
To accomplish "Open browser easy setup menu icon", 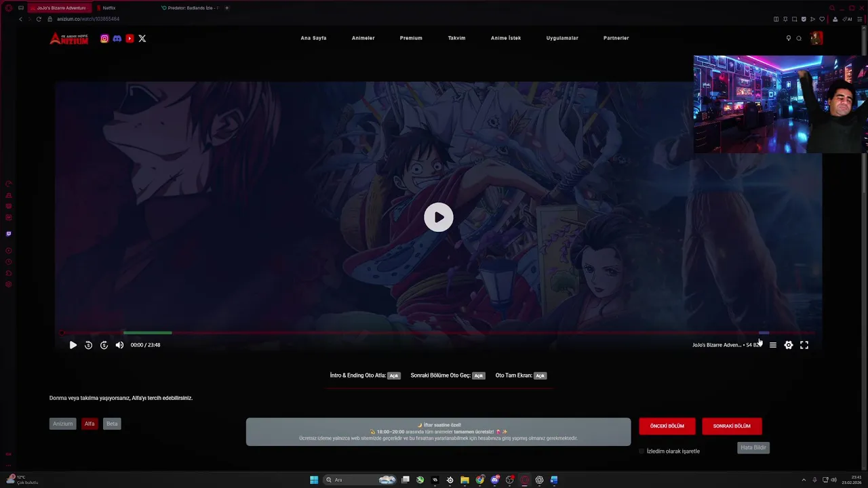I will click(859, 19).
